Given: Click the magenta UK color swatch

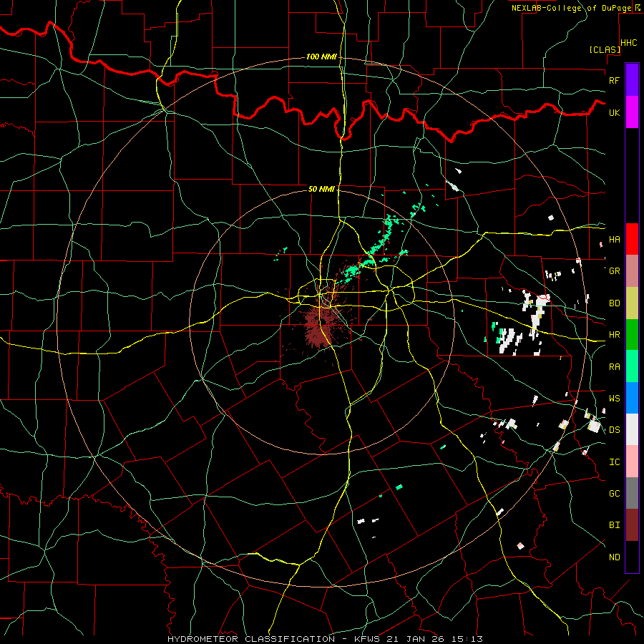Looking at the screenshot, I should (632, 112).
